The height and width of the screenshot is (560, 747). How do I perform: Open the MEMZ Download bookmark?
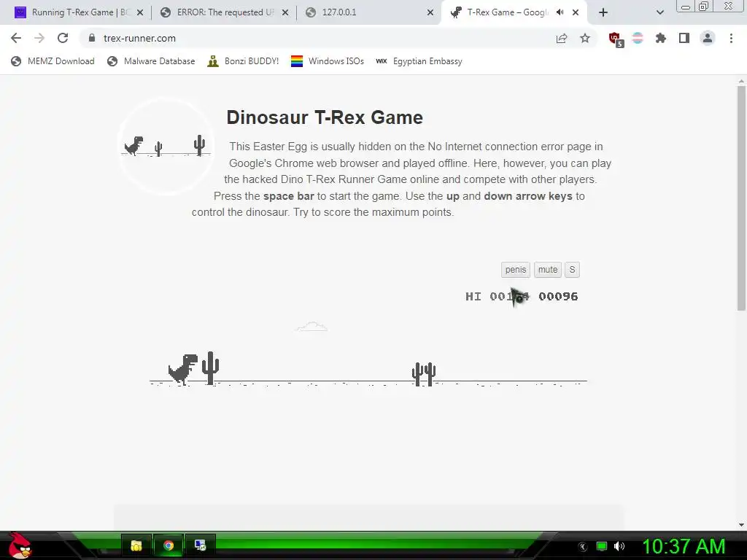[53, 61]
